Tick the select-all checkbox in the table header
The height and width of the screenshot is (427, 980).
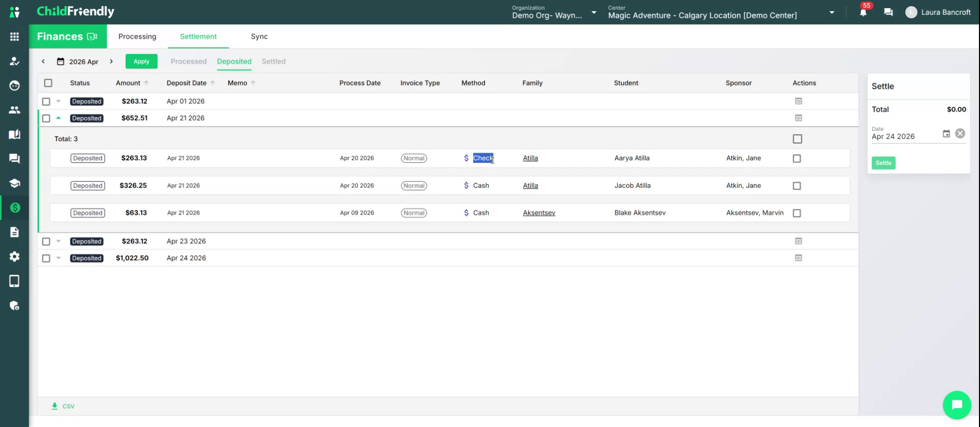48,83
